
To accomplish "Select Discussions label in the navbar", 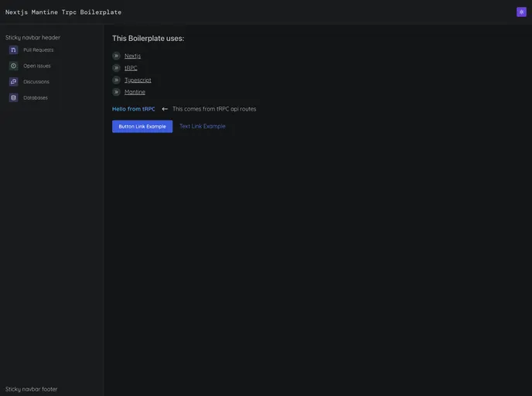I will (x=36, y=81).
